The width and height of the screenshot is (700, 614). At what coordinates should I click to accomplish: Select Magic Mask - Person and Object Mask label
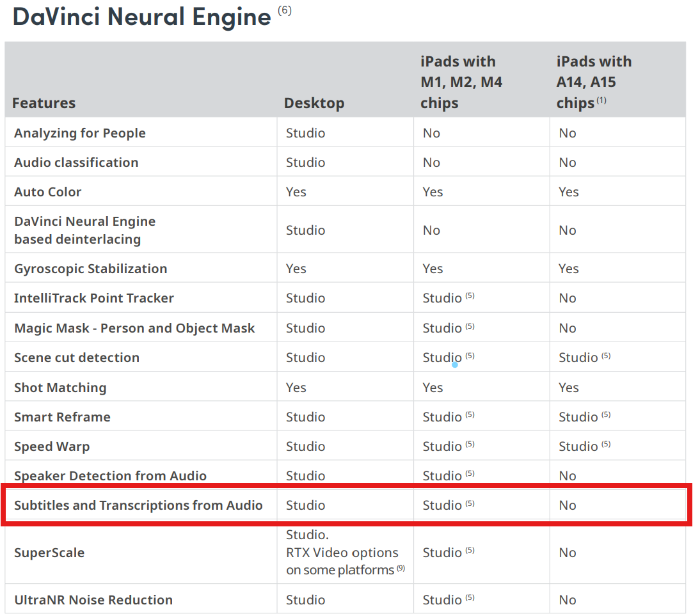tap(134, 328)
